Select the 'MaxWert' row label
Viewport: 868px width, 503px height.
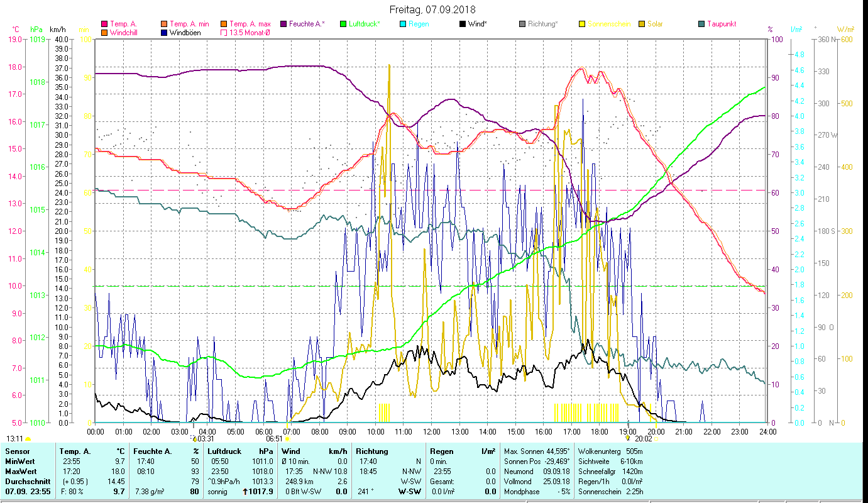point(21,472)
